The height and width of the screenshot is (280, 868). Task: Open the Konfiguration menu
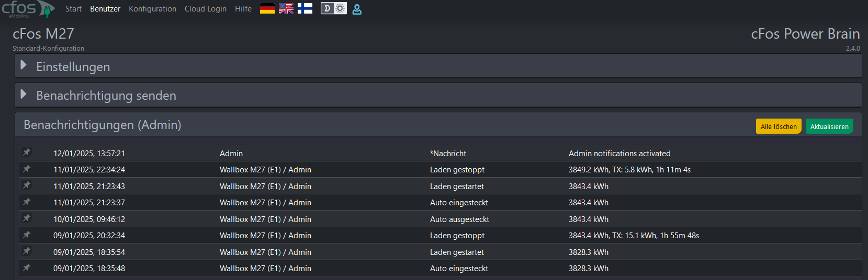pos(152,9)
